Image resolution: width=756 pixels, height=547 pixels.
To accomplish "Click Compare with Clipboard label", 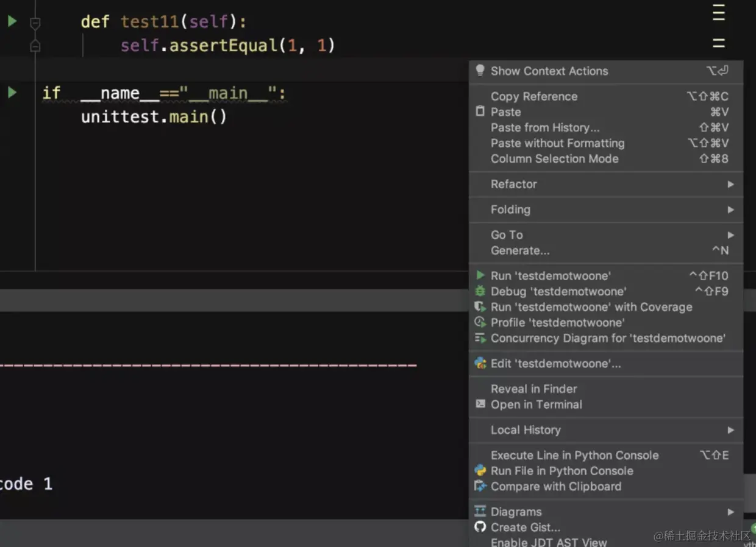I will click(x=556, y=487).
